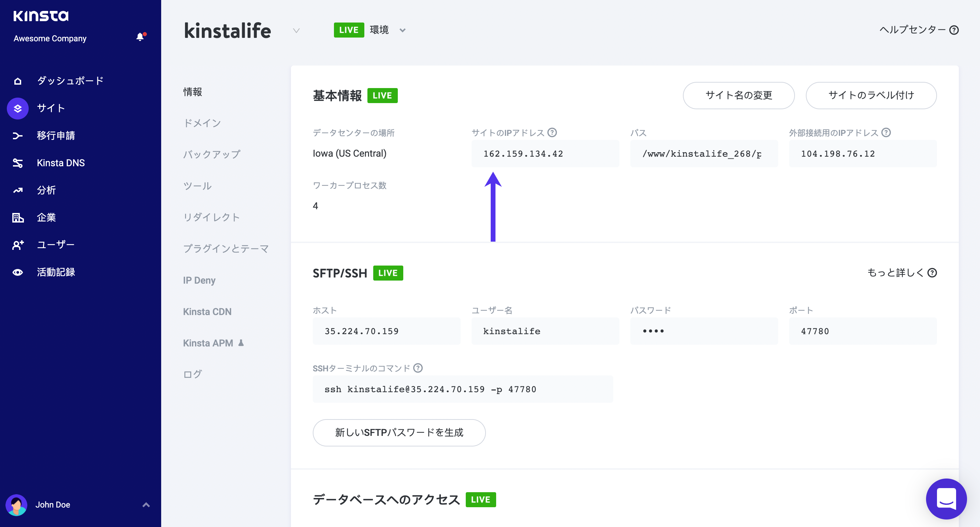The width and height of the screenshot is (980, 527).
Task: Open the プラグインとテーマ tab
Action: click(226, 249)
